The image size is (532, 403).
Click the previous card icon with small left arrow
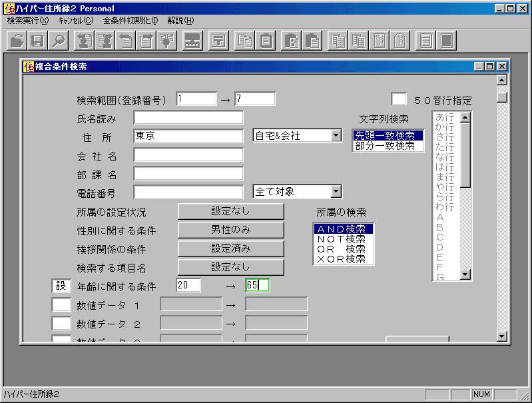coord(126,41)
